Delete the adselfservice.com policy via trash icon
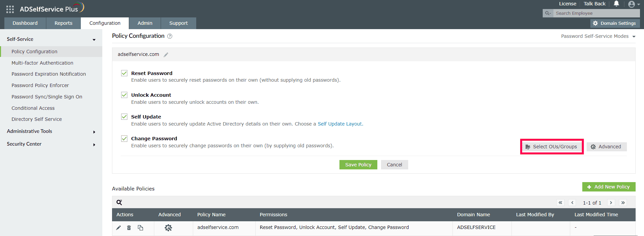 [x=129, y=228]
